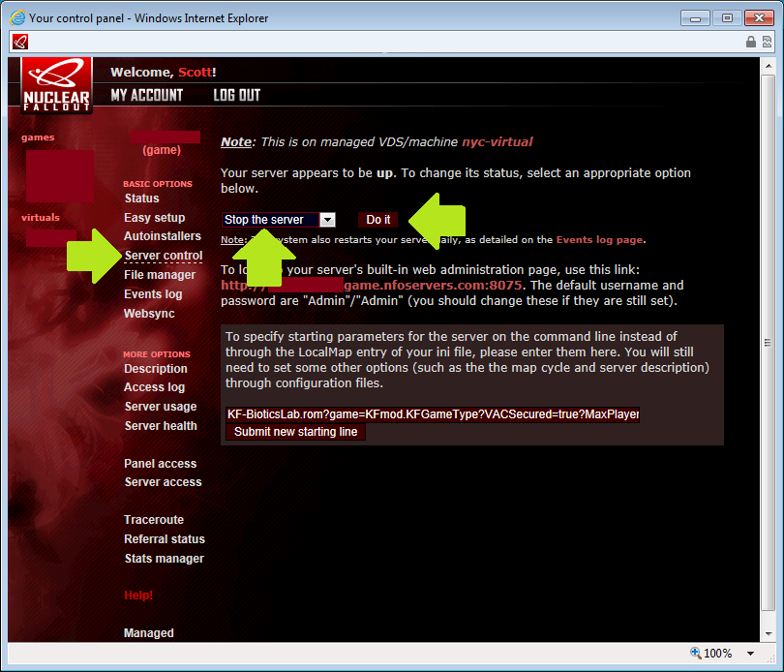Open the Events log page link

pyautogui.click(x=599, y=239)
